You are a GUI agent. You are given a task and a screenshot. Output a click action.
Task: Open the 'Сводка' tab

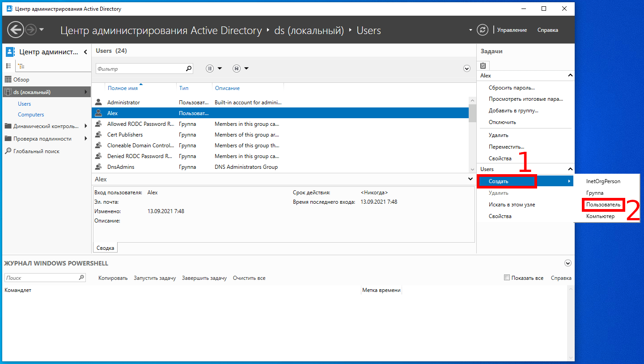pyautogui.click(x=106, y=248)
